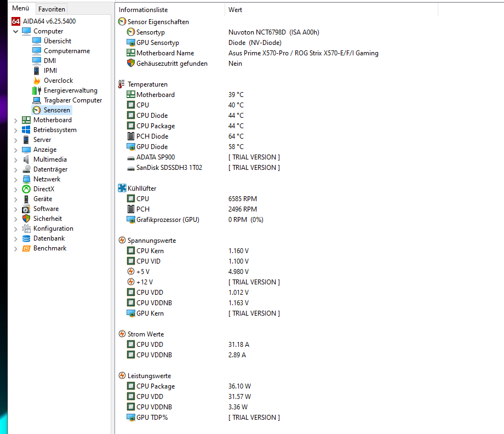Select the Sensoren gauge icon
The image size is (504, 434).
point(37,110)
